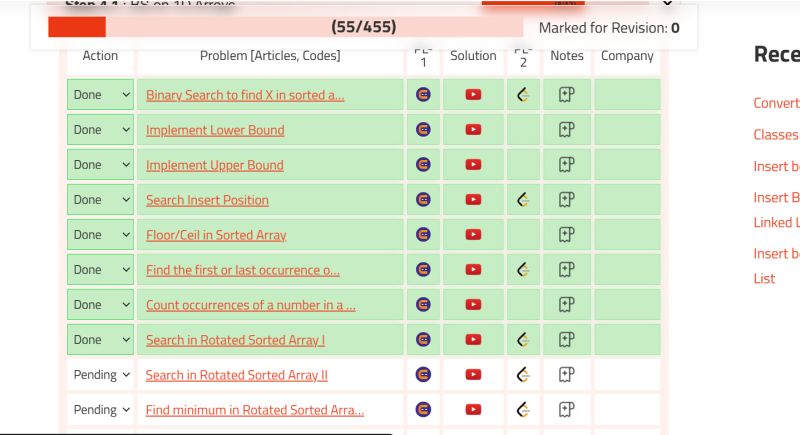
Task: Open Done status dropdown for Binary Search row
Action: [101, 94]
